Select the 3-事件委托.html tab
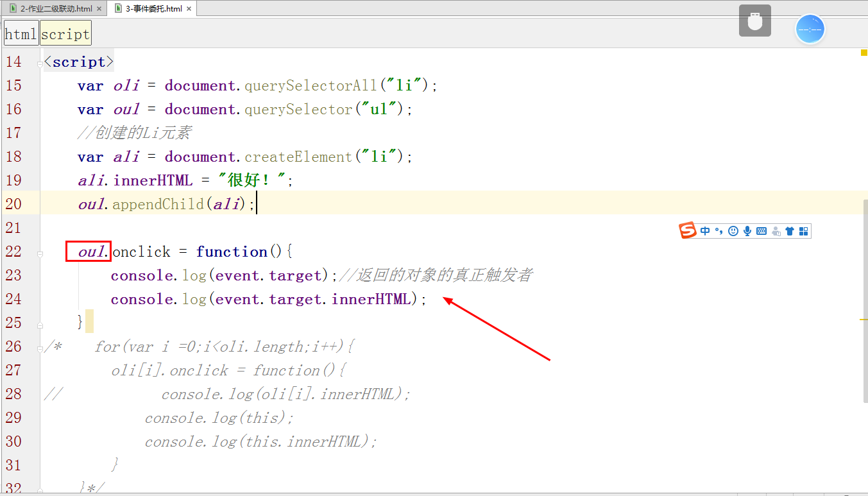868x496 pixels. [152, 9]
